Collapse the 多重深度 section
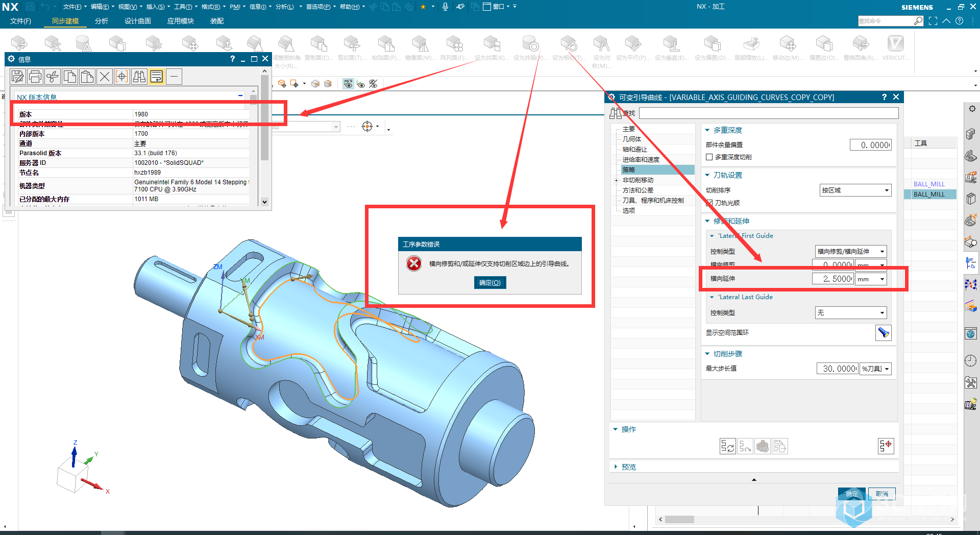This screenshot has height=535, width=980. point(707,130)
